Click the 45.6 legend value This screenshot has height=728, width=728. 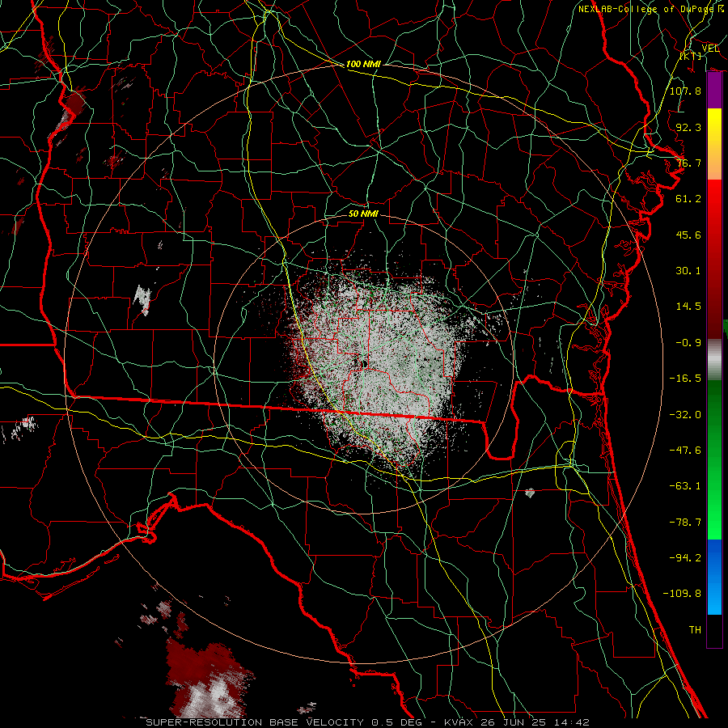point(688,235)
